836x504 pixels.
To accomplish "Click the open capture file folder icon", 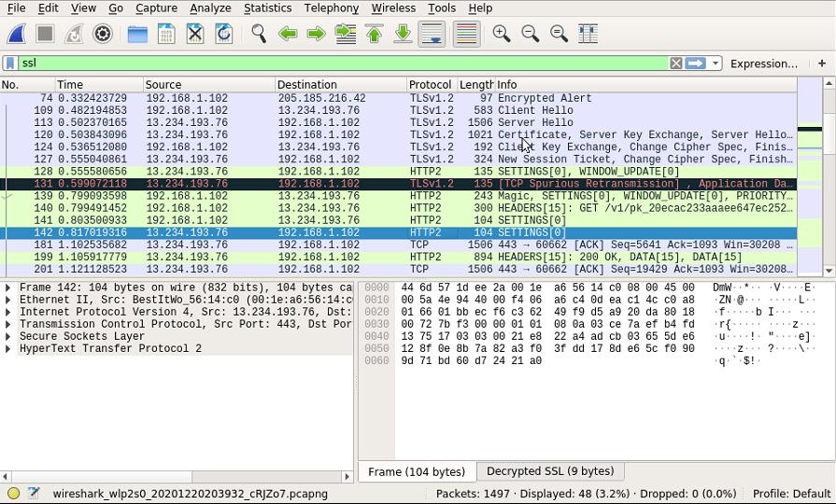I will [x=137, y=34].
